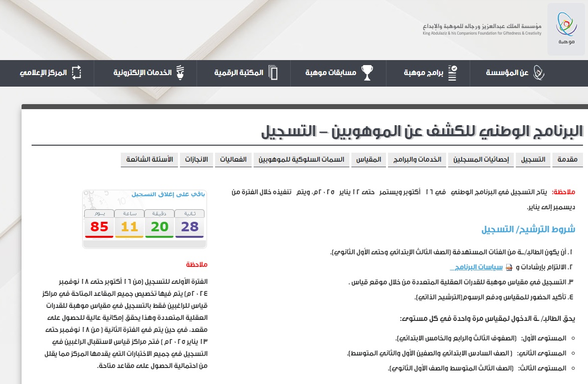Open the السمات السلوكية للموهوبين tab
The width and height of the screenshot is (588, 384).
[301, 160]
